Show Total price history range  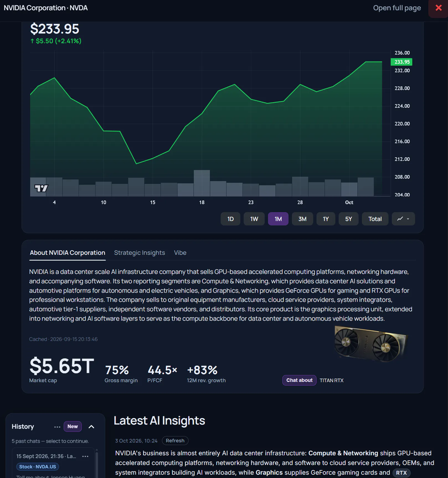coord(375,219)
